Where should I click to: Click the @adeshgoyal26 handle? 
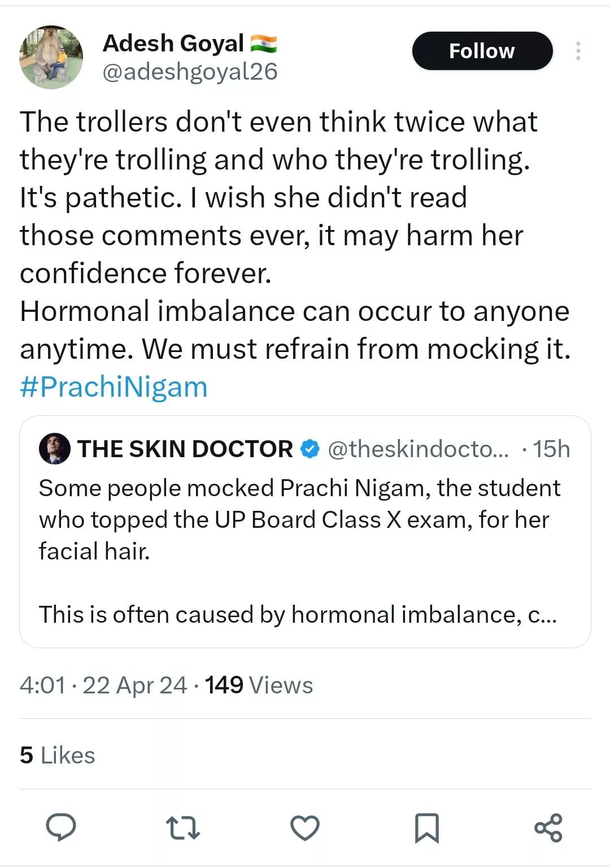pos(190,72)
